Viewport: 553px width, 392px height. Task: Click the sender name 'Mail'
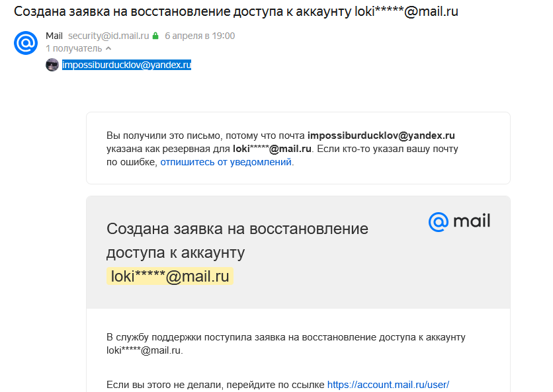[54, 36]
